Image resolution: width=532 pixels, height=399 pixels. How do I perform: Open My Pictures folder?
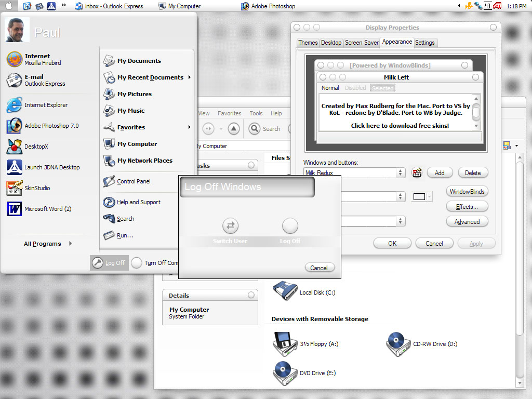[x=128, y=94]
